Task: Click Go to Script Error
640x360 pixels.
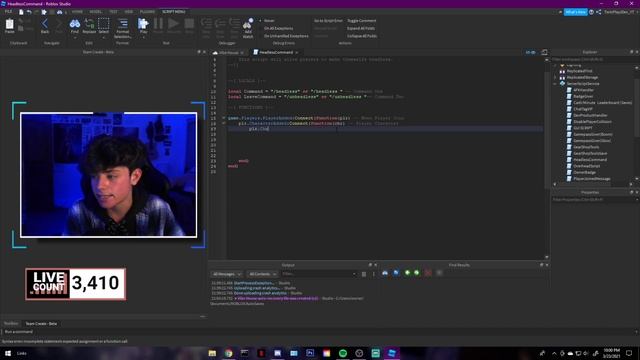Action: (x=328, y=20)
